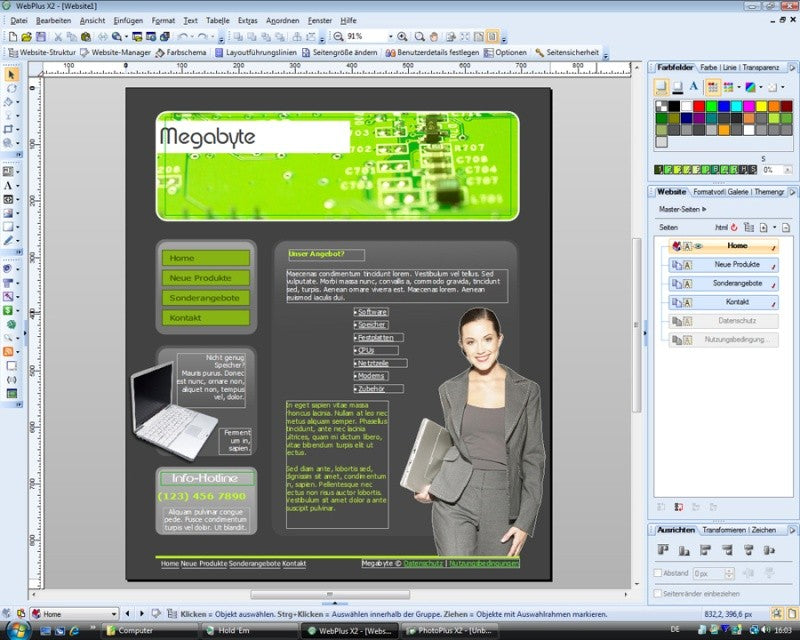Screen dimensions: 800x640
Task: Pick the cyan color swatch
Action: pos(736,106)
